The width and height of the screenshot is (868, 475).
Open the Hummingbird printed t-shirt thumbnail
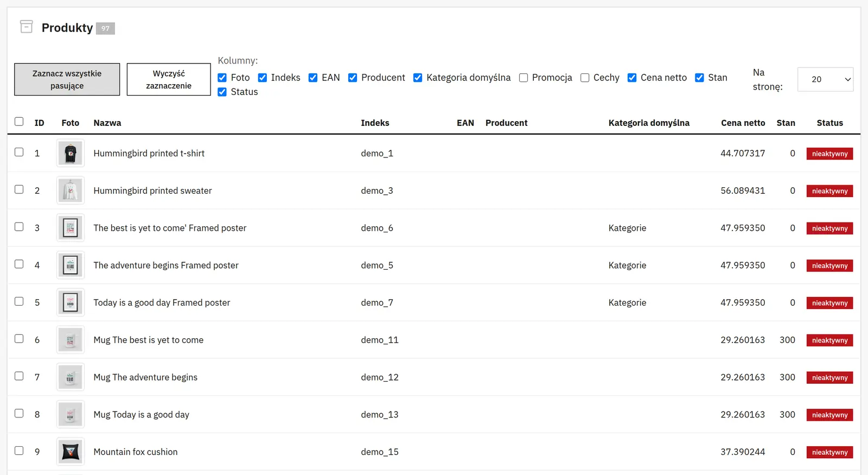[71, 154]
